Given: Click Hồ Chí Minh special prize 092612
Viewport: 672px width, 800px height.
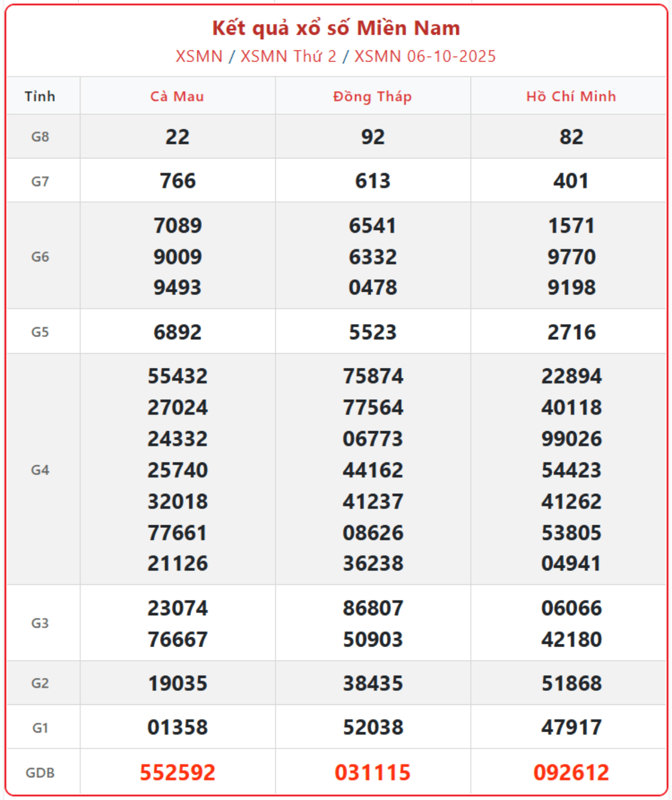Looking at the screenshot, I should pyautogui.click(x=571, y=773).
